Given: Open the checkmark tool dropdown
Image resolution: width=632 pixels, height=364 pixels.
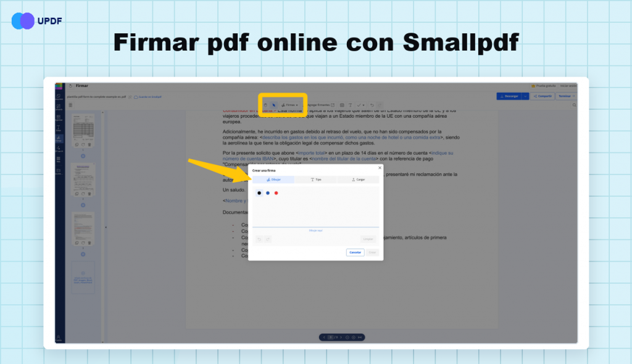Looking at the screenshot, I should click(x=360, y=105).
